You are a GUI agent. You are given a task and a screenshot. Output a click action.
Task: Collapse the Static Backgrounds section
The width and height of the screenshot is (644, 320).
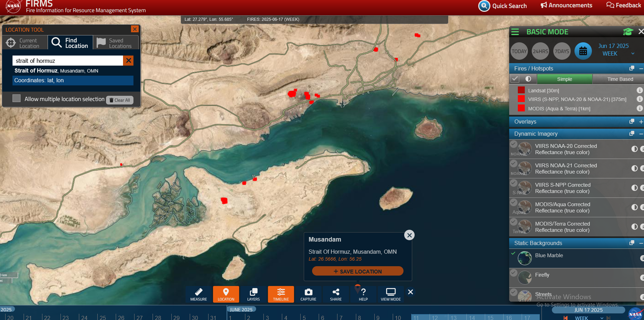pos(641,243)
